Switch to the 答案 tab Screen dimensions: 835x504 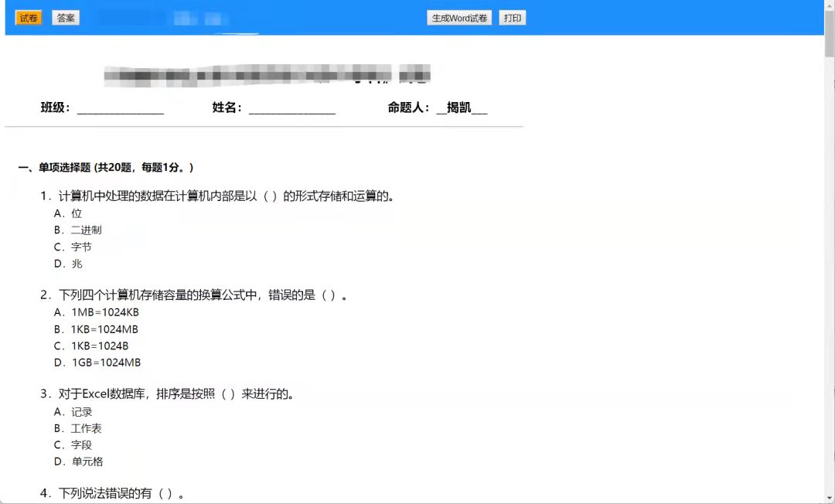coord(66,18)
